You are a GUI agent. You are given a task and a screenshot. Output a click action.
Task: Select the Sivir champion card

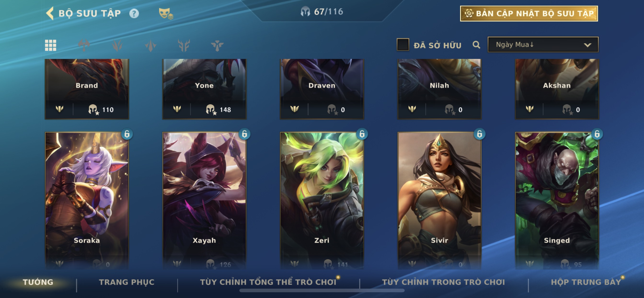[439, 200]
